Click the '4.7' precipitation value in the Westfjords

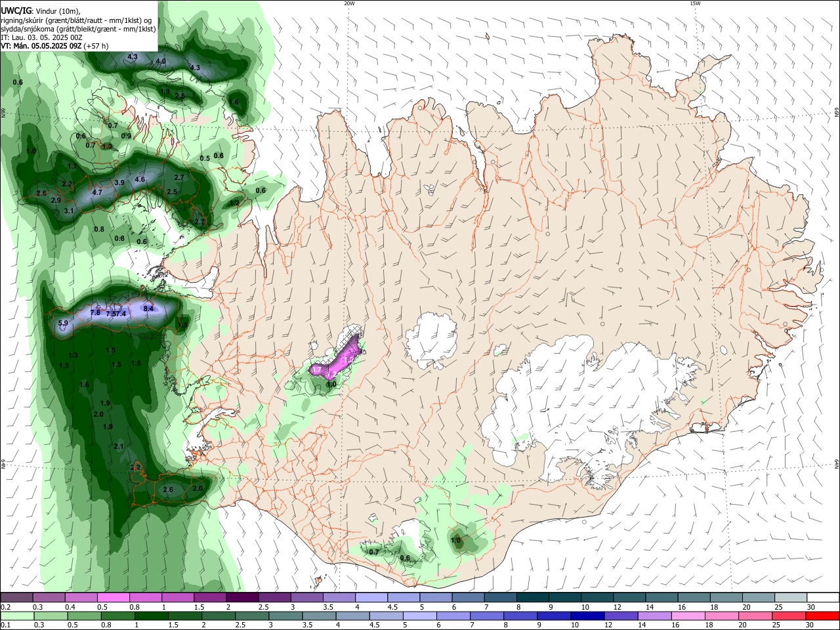pyautogui.click(x=97, y=192)
